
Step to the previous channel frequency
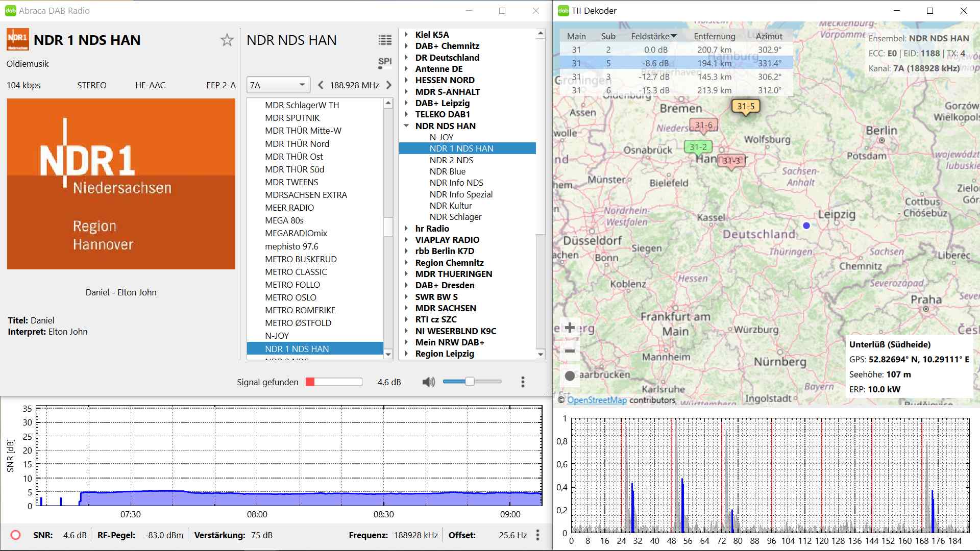(x=321, y=85)
